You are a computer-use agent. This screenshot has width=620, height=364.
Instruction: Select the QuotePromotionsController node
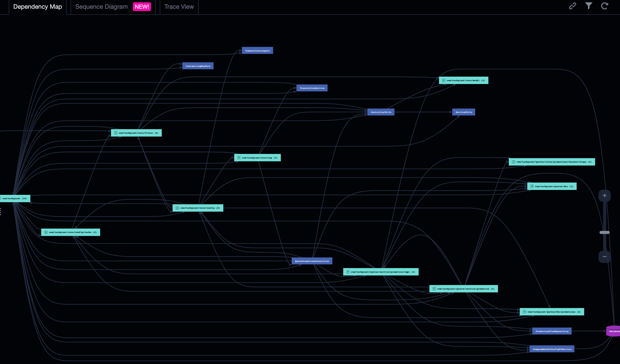[x=312, y=261]
